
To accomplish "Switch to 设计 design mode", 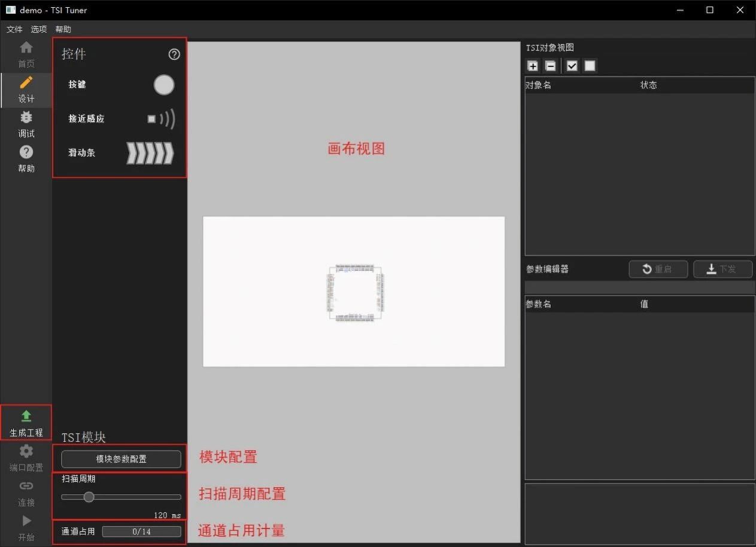I will click(x=26, y=84).
